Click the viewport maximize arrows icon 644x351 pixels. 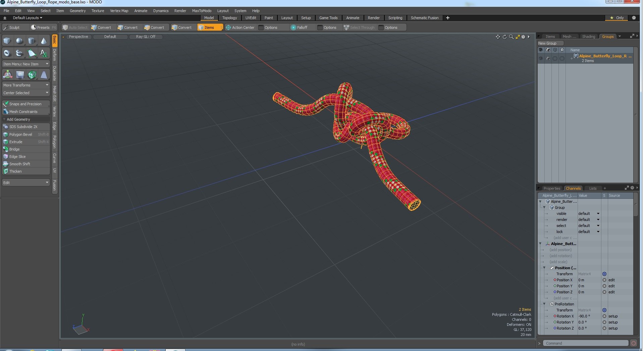pyautogui.click(x=518, y=37)
